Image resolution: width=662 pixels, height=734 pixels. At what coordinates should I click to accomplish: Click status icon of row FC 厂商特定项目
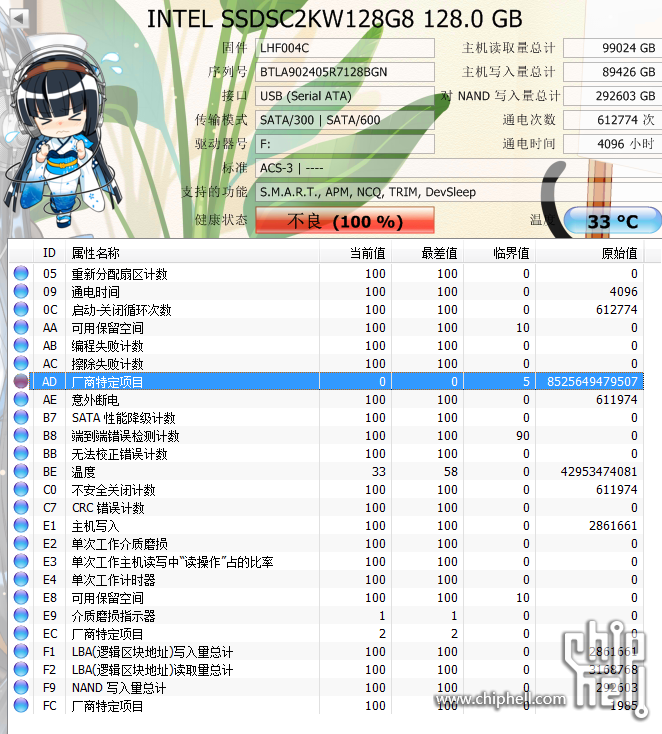(x=21, y=705)
